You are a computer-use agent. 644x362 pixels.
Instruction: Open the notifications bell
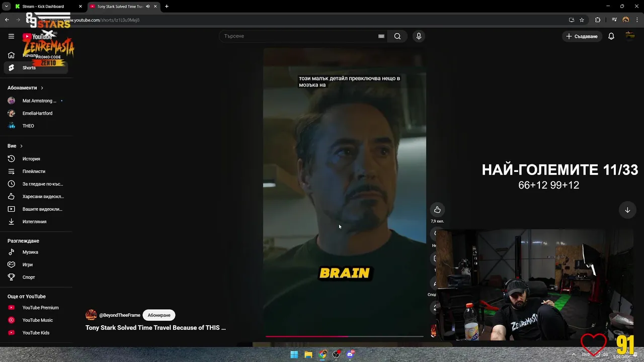[x=611, y=36]
